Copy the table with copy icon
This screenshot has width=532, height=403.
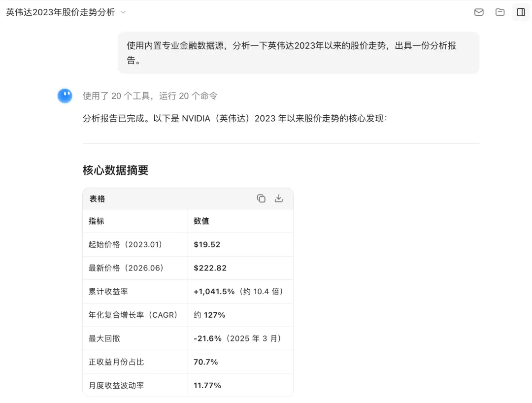(261, 199)
